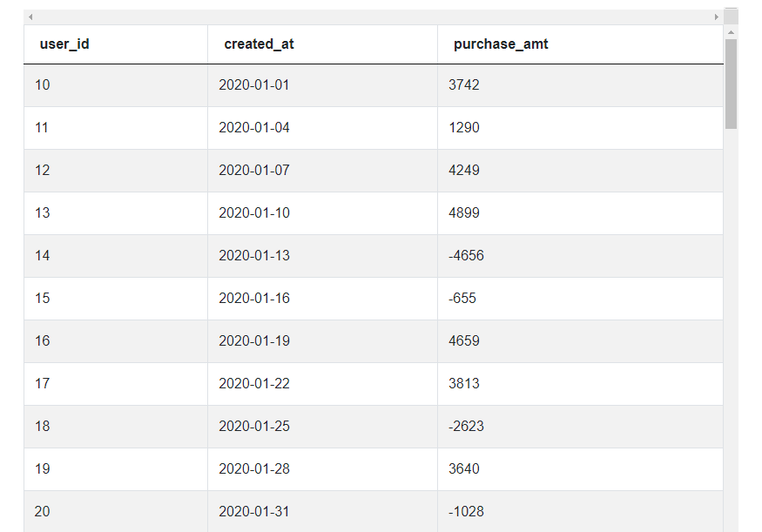
Task: Click the purchase amount 3640 cell
Action: pos(464,468)
